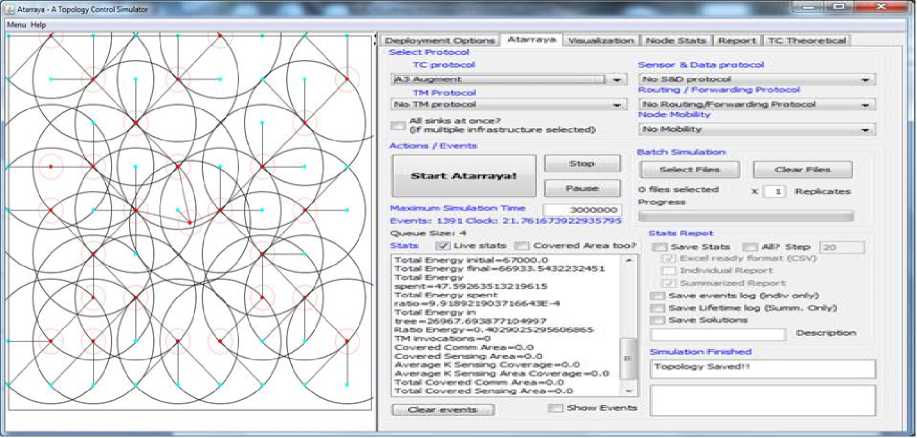This screenshot has width=917, height=438.
Task: Open the Help menu
Action: point(39,24)
